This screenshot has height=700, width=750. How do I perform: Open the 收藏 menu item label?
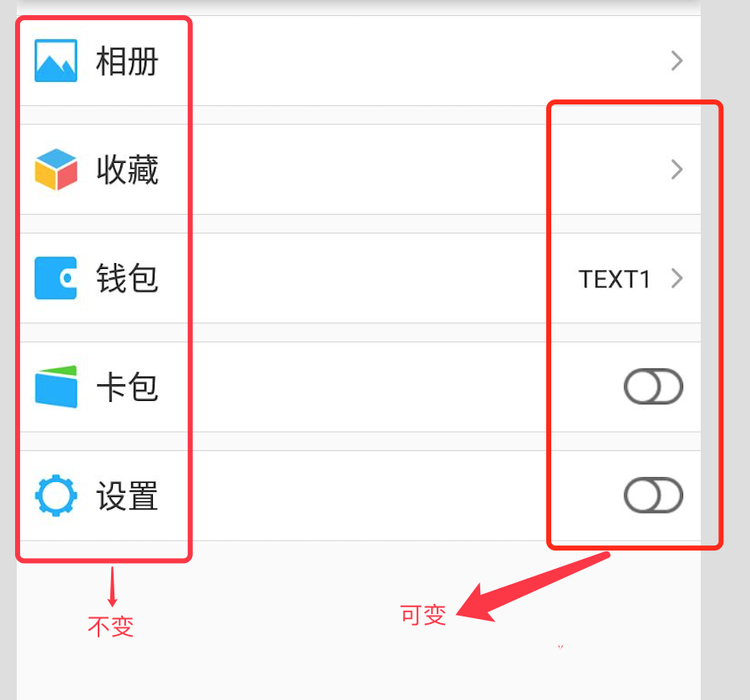[x=127, y=170]
